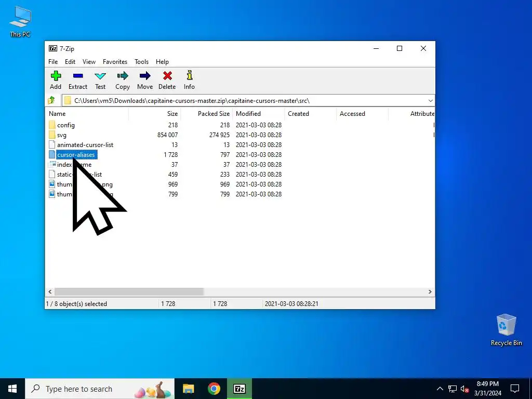Open Google Chrome from taskbar
Image resolution: width=532 pixels, height=399 pixels.
[214, 389]
